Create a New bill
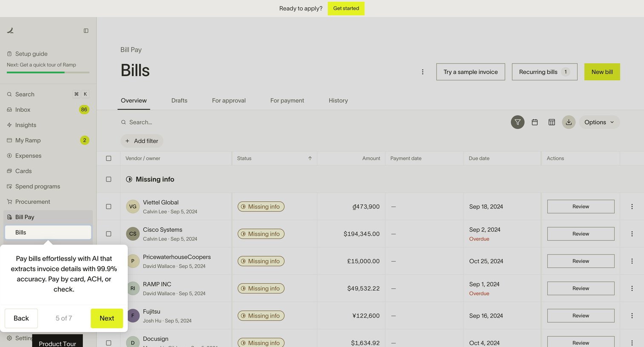 coord(602,72)
